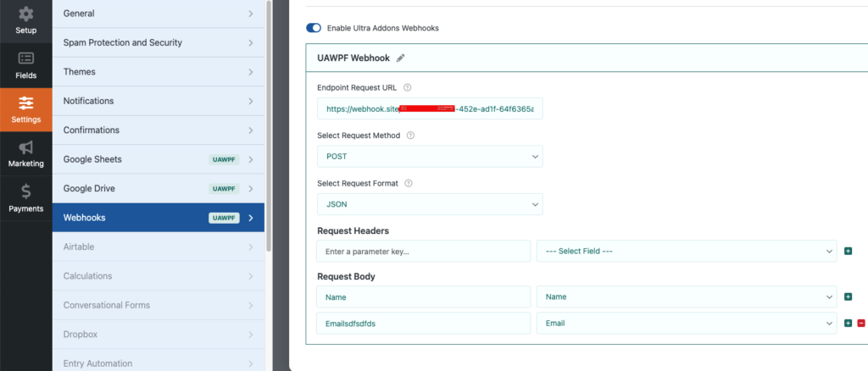Viewport: 868px width, 371px height.
Task: Click pencil icon beside UAWPF Webhook title
Action: point(401,58)
